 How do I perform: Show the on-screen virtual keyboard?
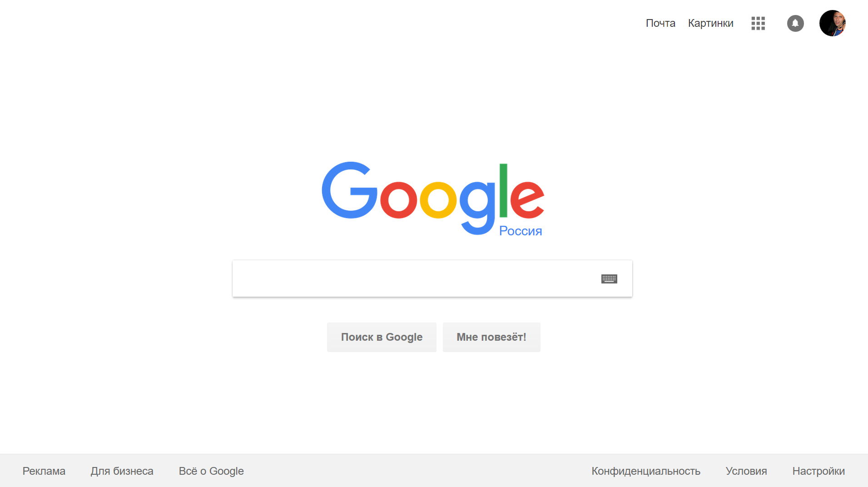(x=609, y=278)
